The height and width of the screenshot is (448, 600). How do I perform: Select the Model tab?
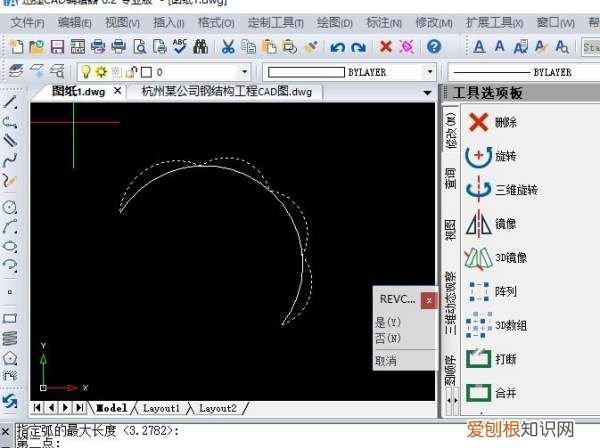tap(111, 408)
